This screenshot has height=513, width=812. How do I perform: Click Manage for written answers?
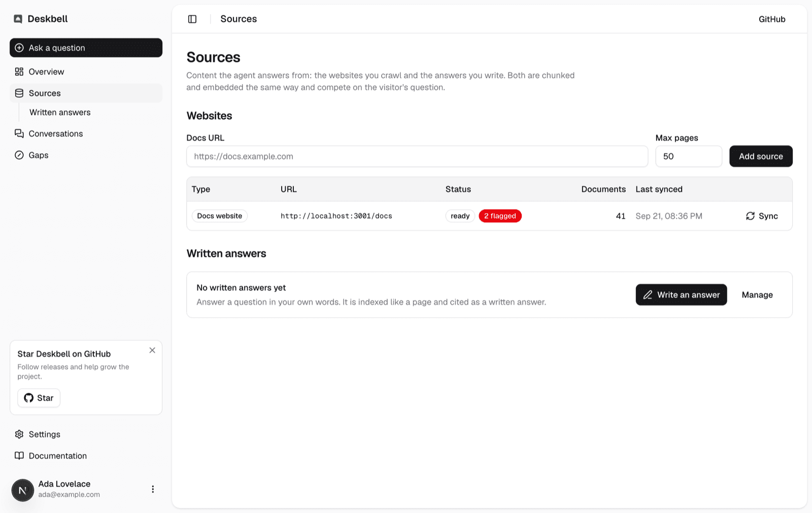pyautogui.click(x=757, y=295)
